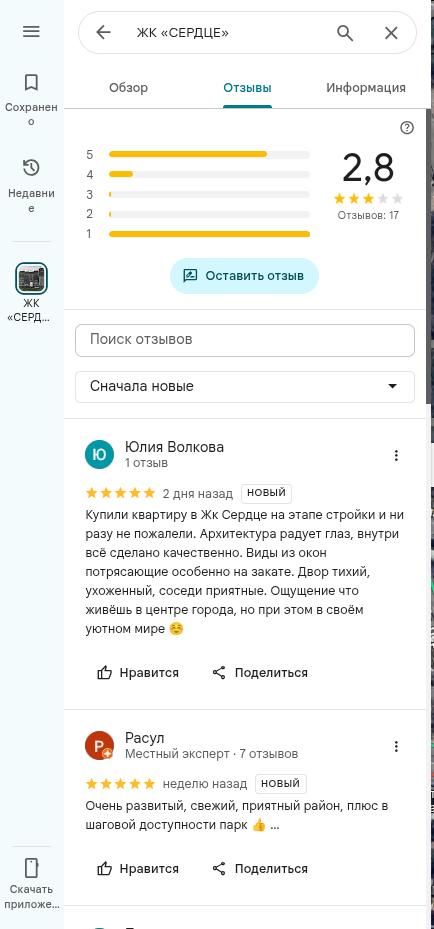Open the Информация tab
434x929 pixels.
(x=366, y=88)
